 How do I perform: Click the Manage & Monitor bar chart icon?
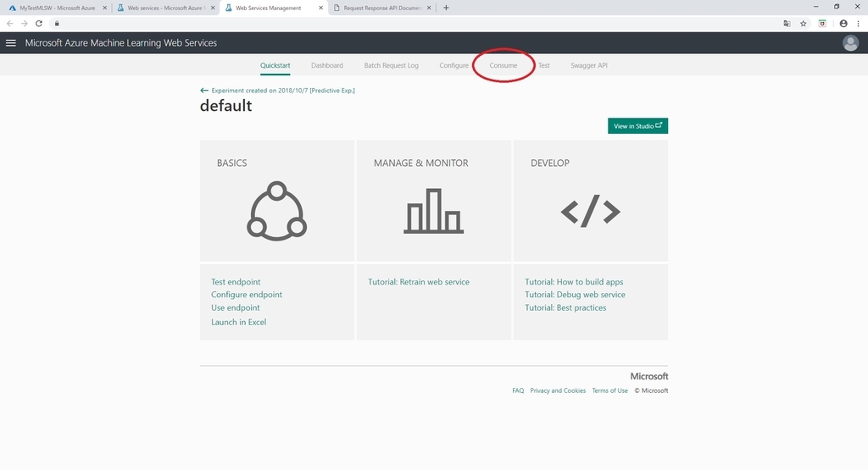(433, 211)
